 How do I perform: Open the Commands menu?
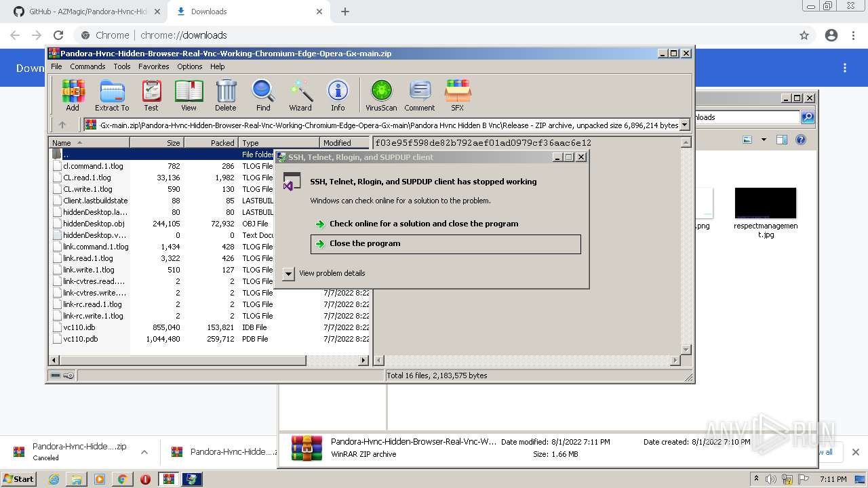tap(87, 66)
